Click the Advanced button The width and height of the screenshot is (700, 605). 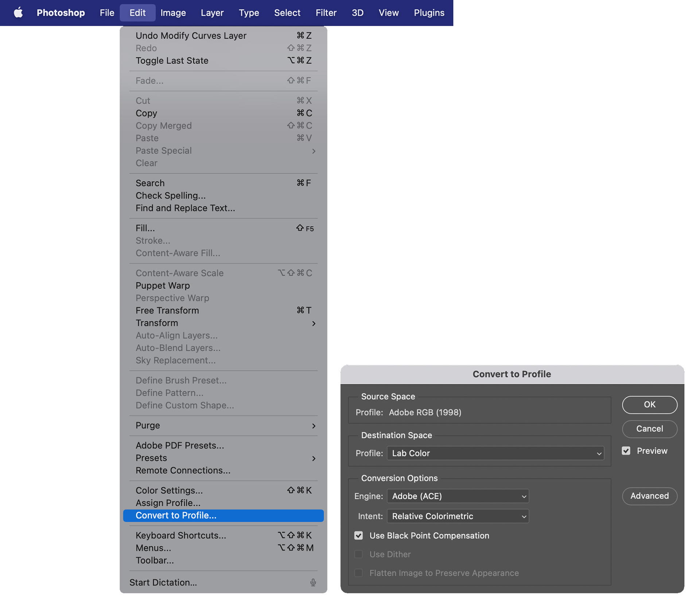649,496
